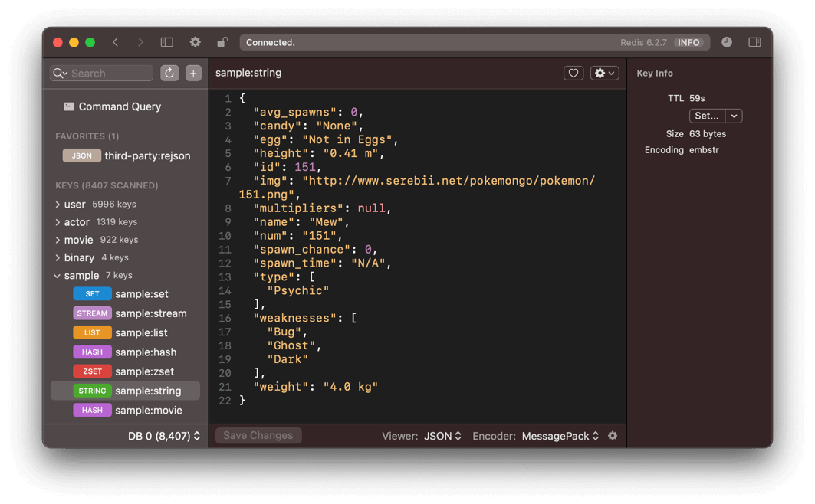Focus the key Search field
The height and width of the screenshot is (504, 815).
102,74
